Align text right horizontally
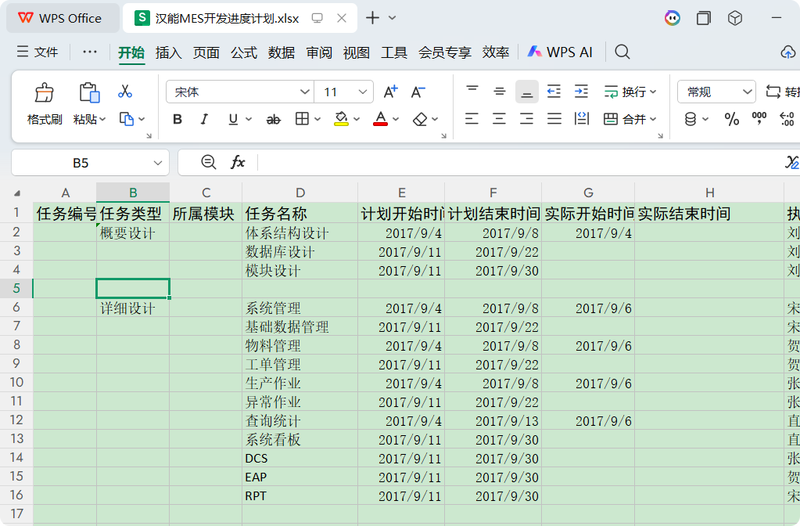The height and width of the screenshot is (526, 800). (527, 119)
